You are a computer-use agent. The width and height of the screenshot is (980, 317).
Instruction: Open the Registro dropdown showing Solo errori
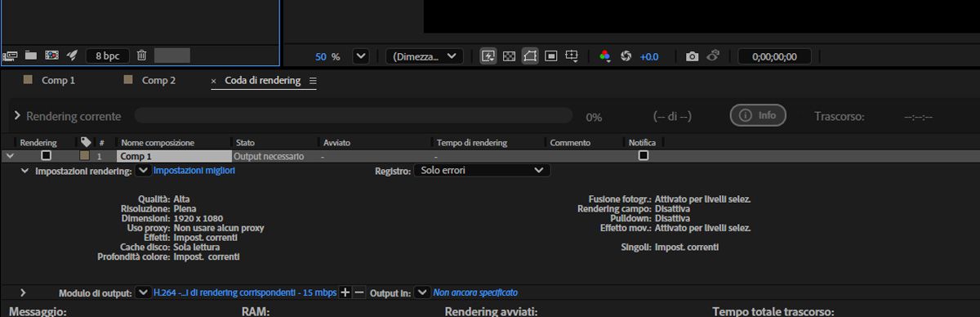coord(482,171)
